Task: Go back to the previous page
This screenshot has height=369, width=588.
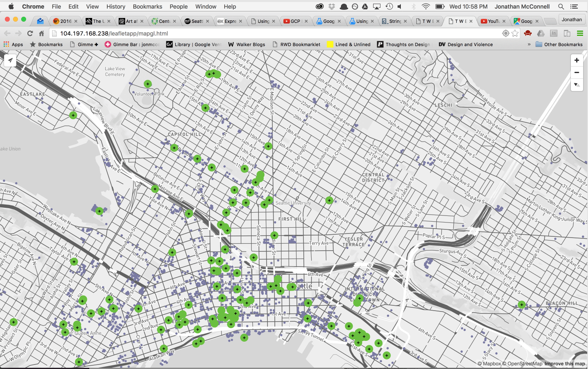Action: point(7,33)
